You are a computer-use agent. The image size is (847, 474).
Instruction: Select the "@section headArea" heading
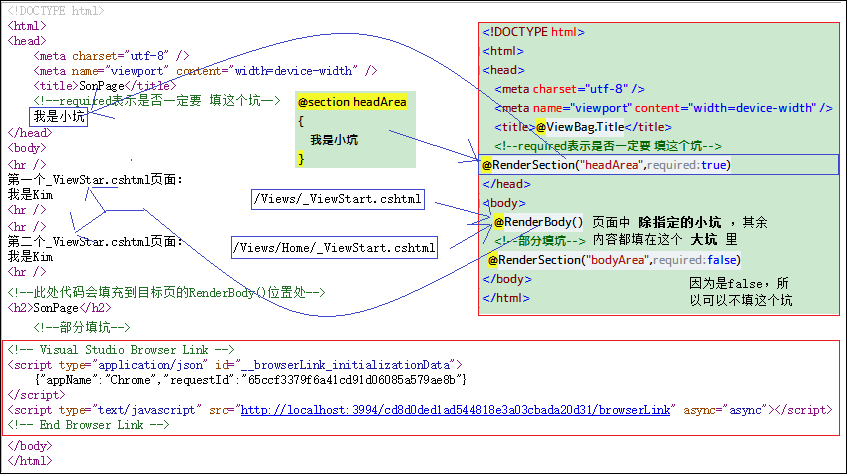(352, 102)
